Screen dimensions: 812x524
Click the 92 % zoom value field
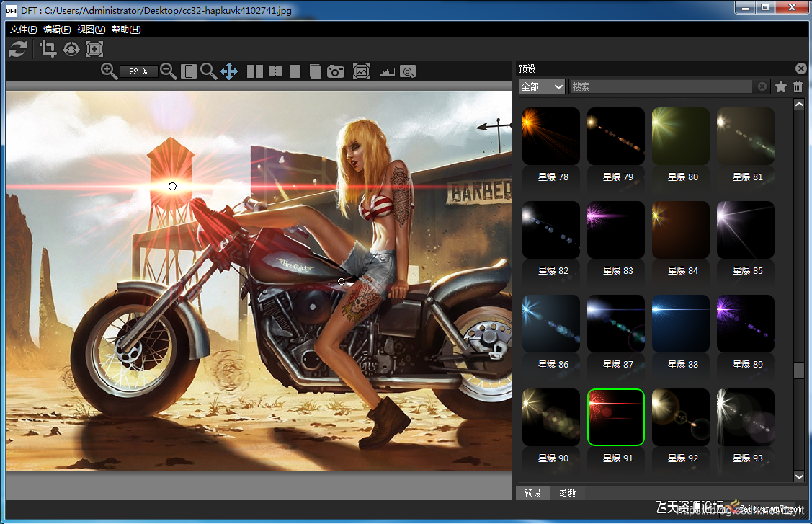tap(138, 71)
